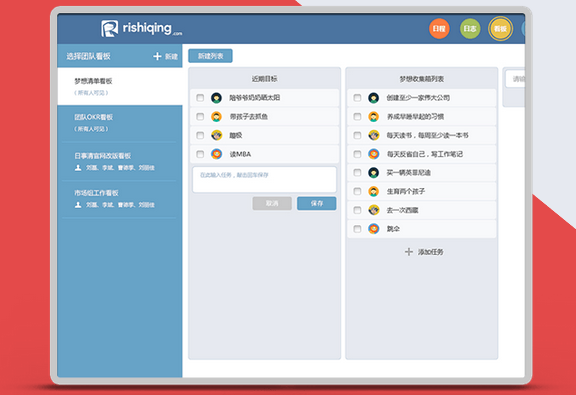Click the gray 取消 cancel button

click(x=272, y=203)
